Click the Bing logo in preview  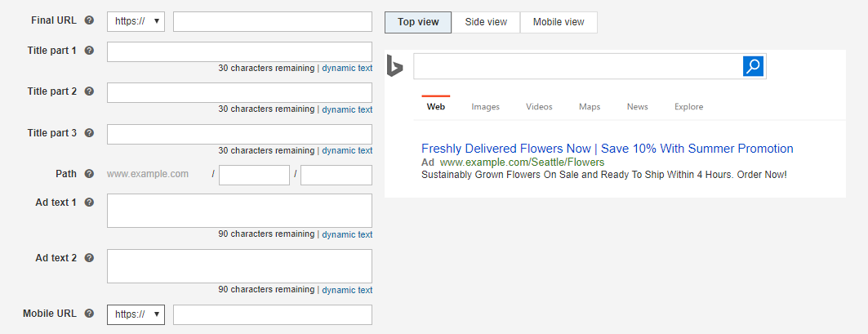[394, 66]
